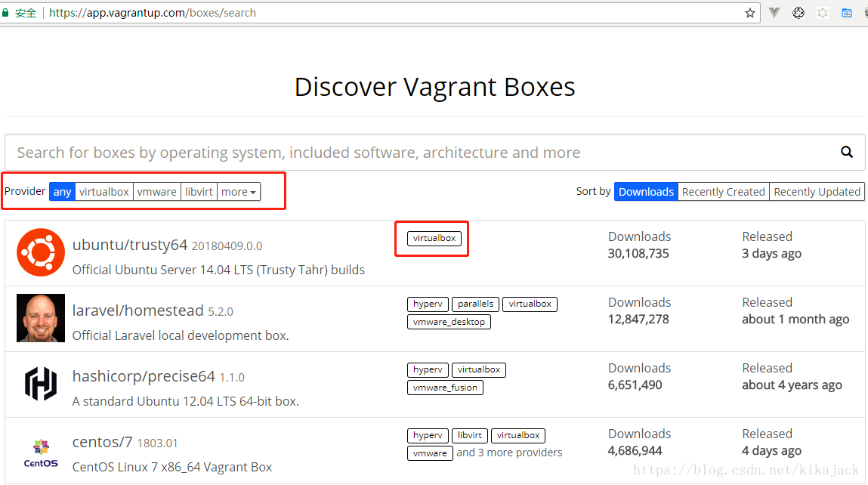
Task: Click hyperv tag on centos/7
Action: (x=428, y=436)
